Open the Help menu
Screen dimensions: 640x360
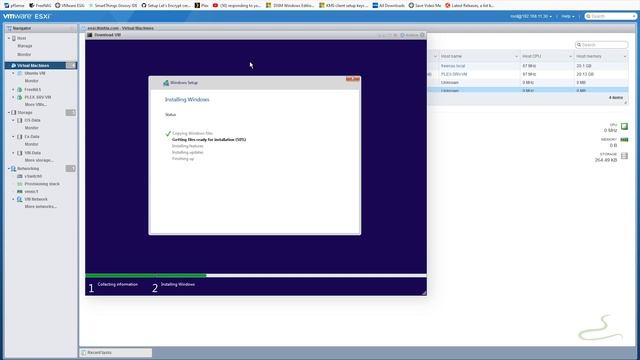click(568, 16)
